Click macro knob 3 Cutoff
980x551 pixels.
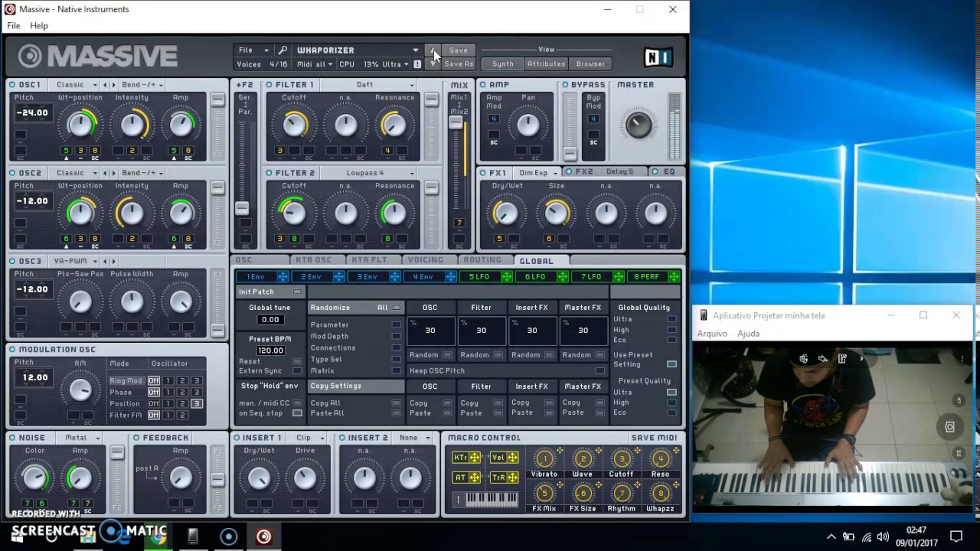click(x=622, y=459)
